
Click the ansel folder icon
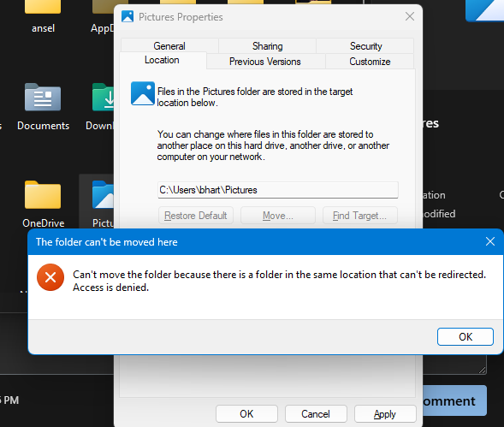[43, 7]
